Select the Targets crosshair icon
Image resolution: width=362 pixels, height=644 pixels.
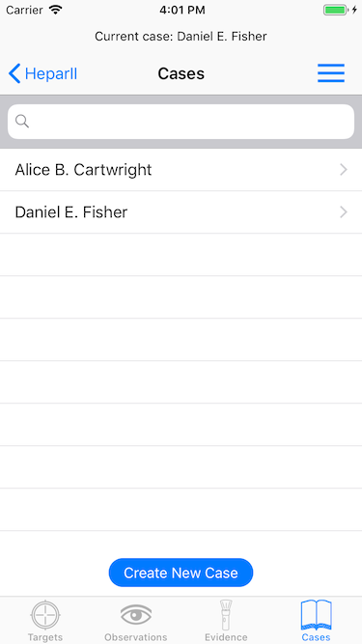point(45,615)
